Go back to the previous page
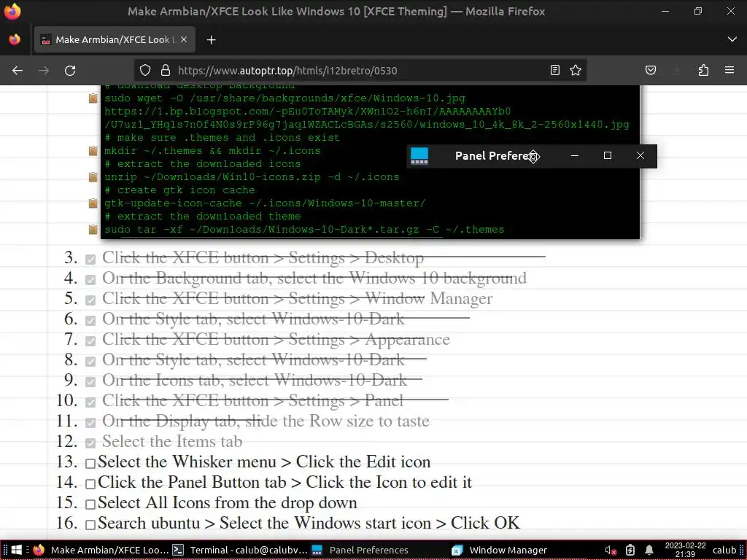The height and width of the screenshot is (560, 747). 18,71
